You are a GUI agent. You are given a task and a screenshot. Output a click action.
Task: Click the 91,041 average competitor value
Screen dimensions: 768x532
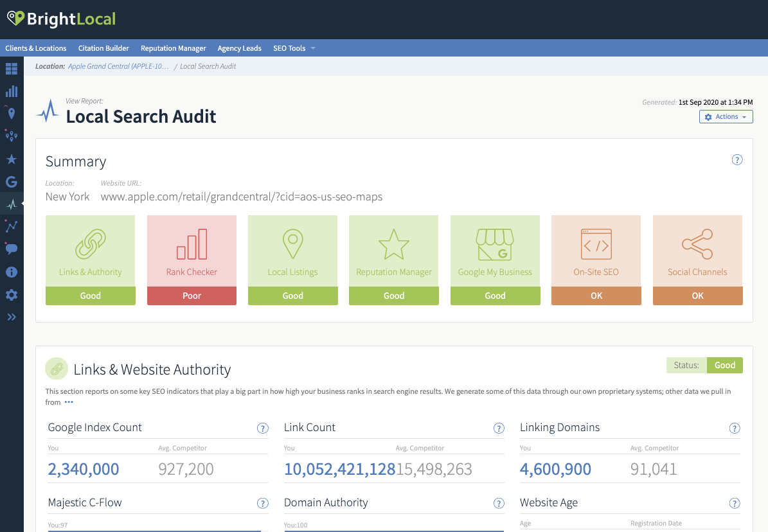[x=654, y=469]
